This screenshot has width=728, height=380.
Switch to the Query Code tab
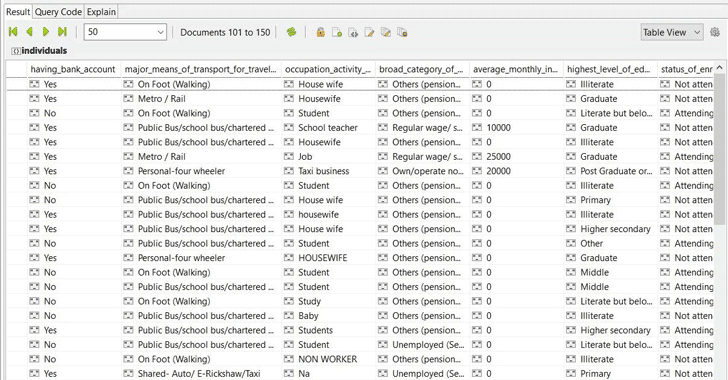point(58,12)
